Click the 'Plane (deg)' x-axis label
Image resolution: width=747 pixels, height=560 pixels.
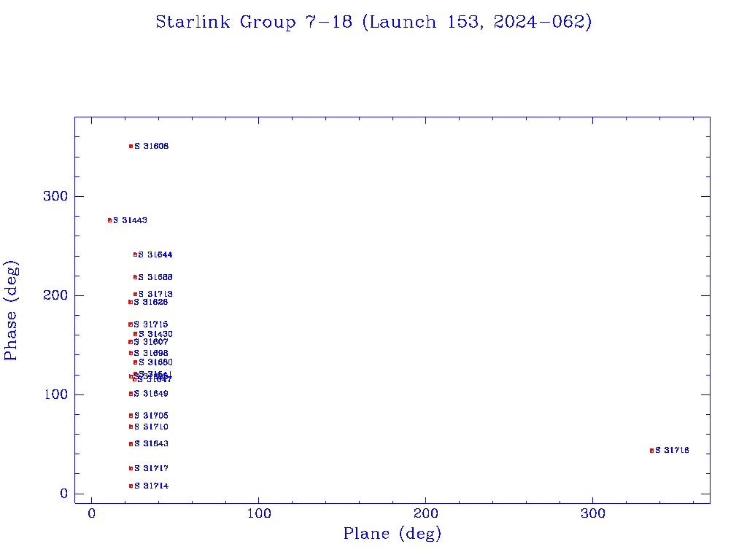click(x=392, y=533)
